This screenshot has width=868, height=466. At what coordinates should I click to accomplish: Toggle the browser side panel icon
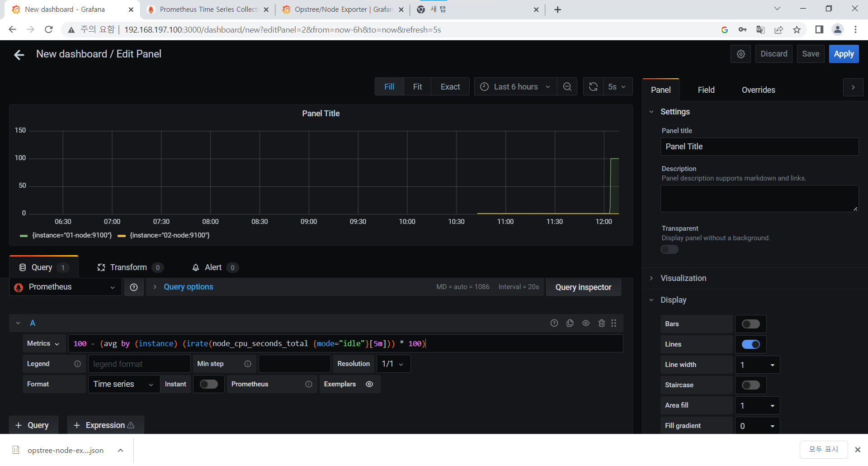819,29
